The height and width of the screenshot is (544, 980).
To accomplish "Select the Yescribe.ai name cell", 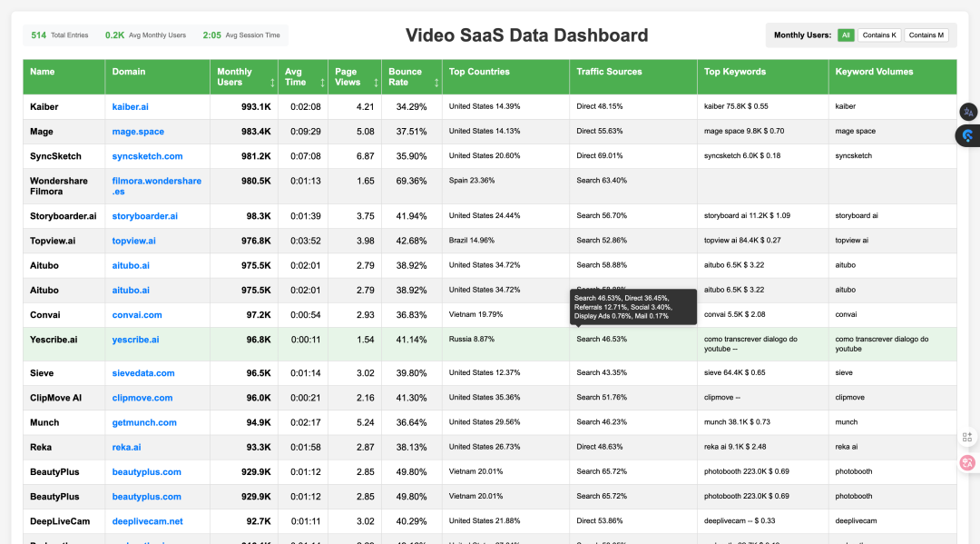I will (x=64, y=344).
